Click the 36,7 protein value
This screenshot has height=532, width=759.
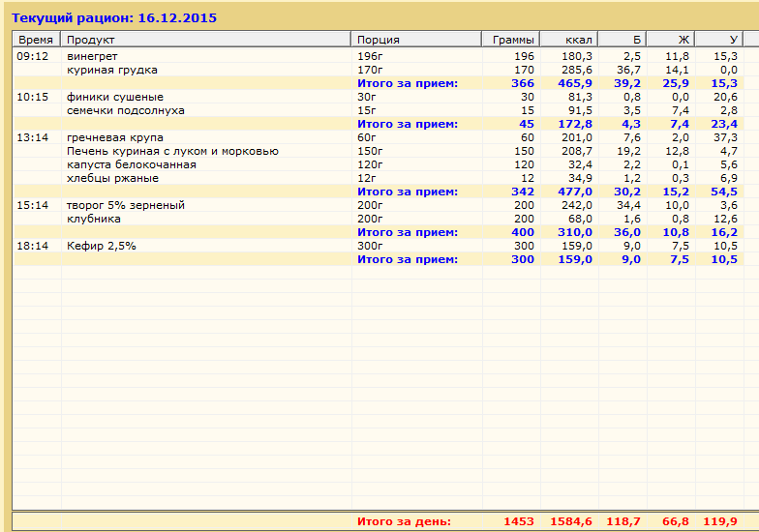[x=628, y=70]
